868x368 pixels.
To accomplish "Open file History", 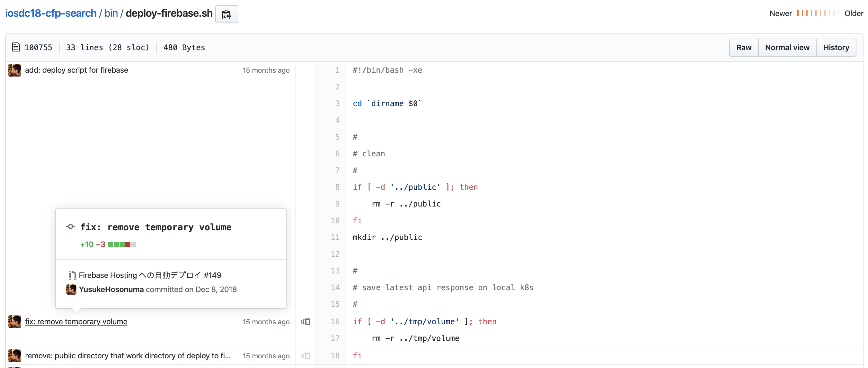I will 836,48.
